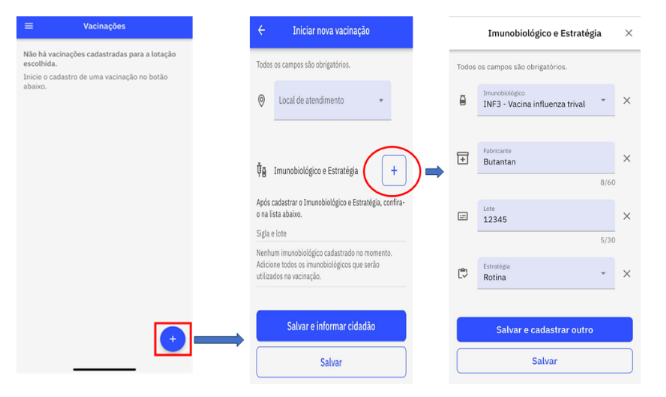Image resolution: width=666 pixels, height=397 pixels.
Task: Clear the Lote field 12345
Action: tap(626, 216)
